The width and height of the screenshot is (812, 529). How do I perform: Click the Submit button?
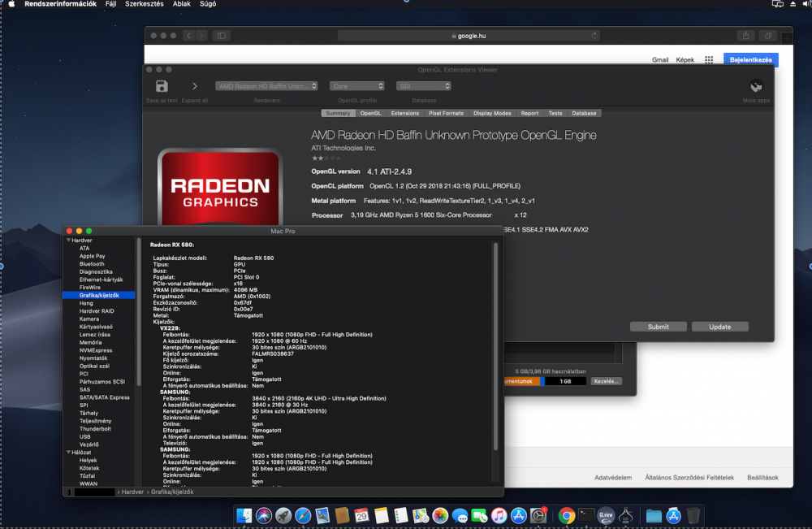tap(659, 327)
